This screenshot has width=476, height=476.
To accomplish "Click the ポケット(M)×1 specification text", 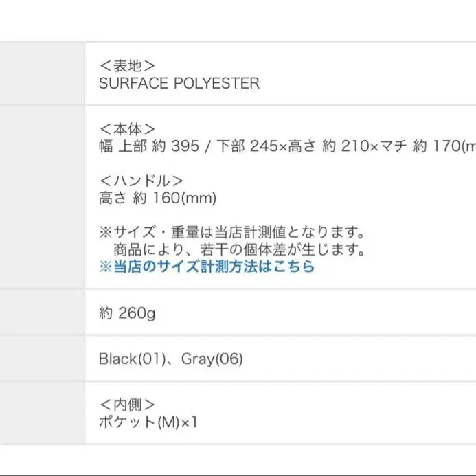I will tap(148, 422).
